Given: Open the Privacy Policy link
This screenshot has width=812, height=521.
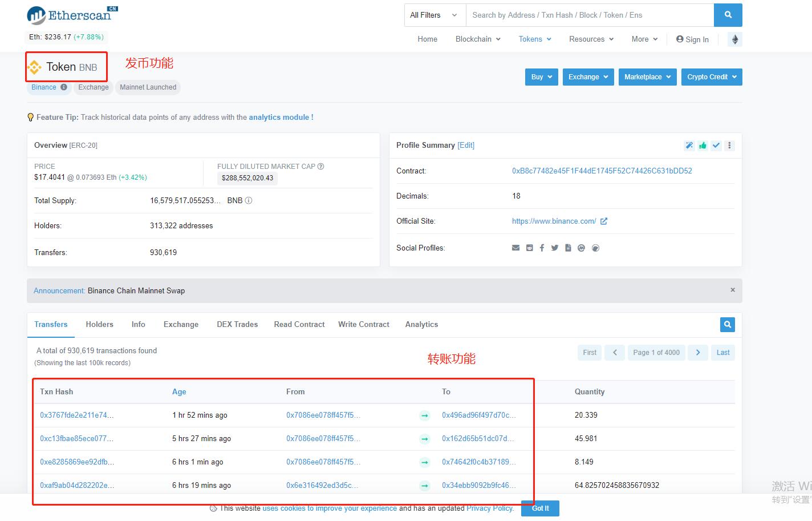Looking at the screenshot, I should coord(490,508).
